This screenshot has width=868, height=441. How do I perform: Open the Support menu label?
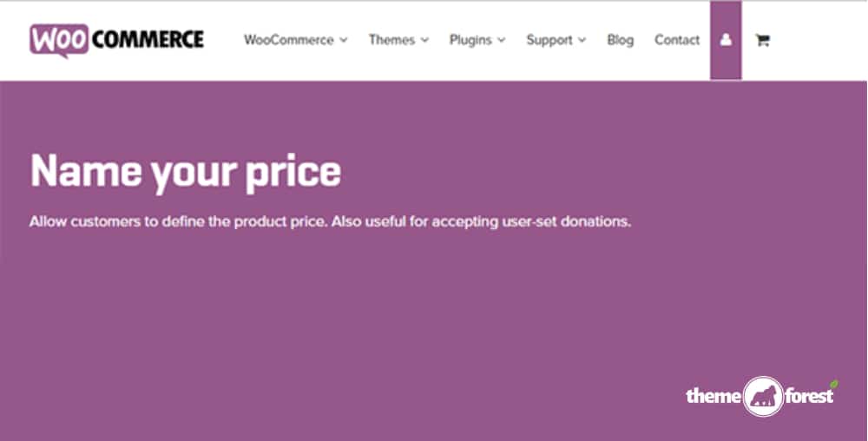click(x=549, y=40)
